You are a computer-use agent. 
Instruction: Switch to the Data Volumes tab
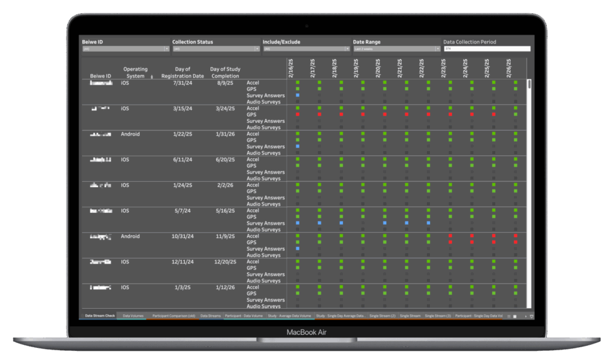coord(133,315)
